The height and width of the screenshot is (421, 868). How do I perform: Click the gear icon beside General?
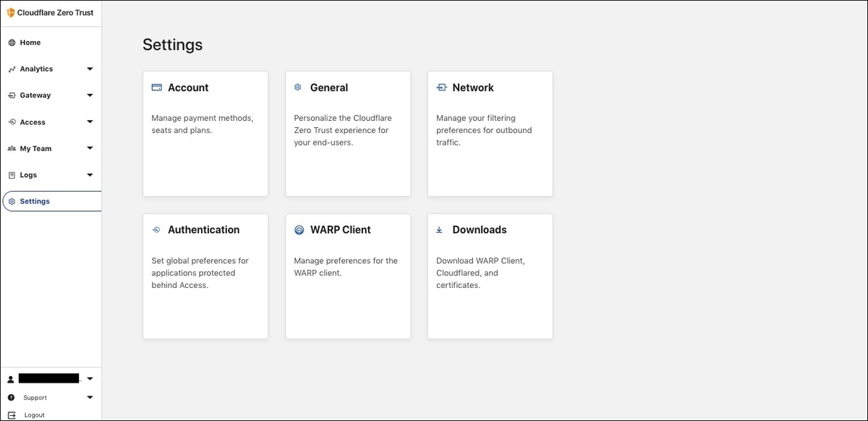point(298,88)
